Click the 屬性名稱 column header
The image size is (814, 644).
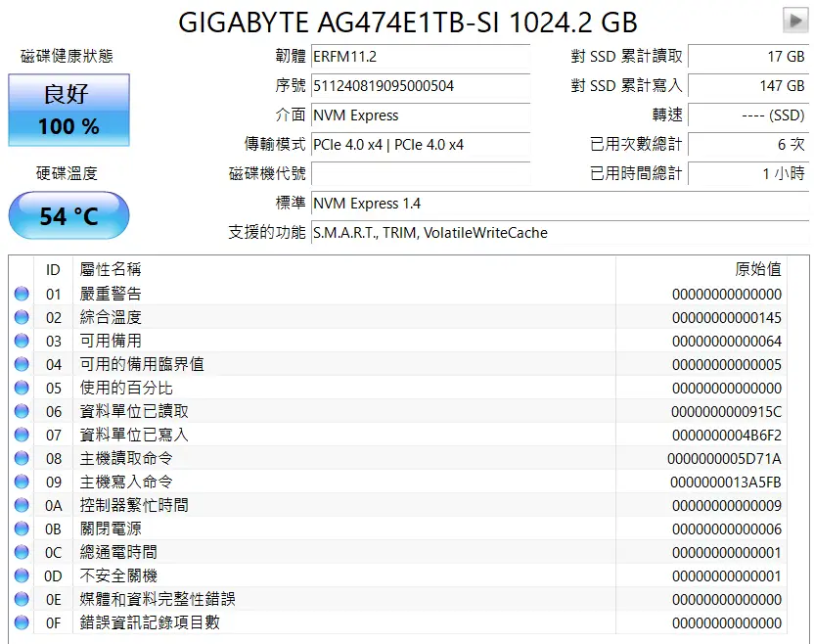pyautogui.click(x=111, y=269)
